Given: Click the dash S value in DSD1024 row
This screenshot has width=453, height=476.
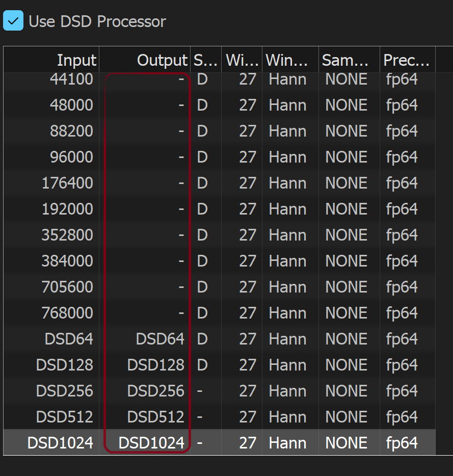Looking at the screenshot, I should click(x=200, y=443).
